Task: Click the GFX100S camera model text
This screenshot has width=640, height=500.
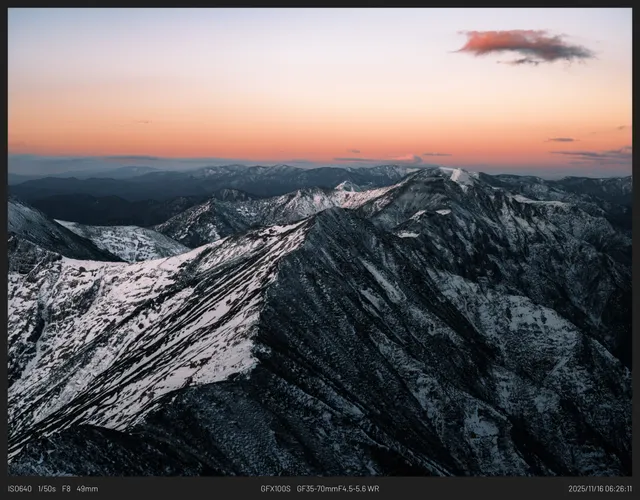Action: [275, 489]
